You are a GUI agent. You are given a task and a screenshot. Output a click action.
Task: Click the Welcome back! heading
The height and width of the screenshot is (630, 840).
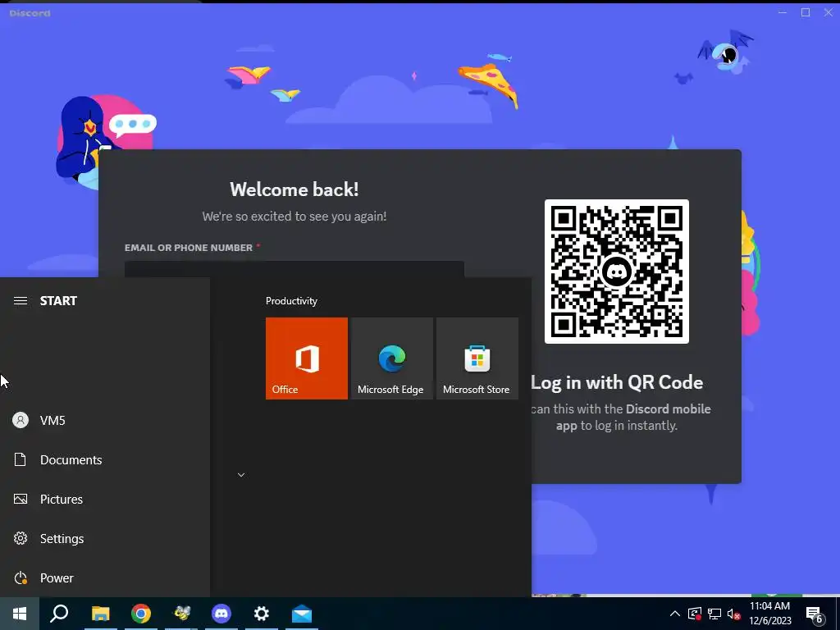click(294, 189)
